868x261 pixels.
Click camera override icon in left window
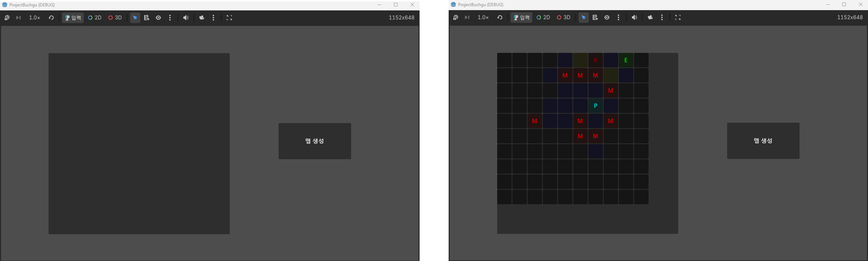click(x=202, y=18)
